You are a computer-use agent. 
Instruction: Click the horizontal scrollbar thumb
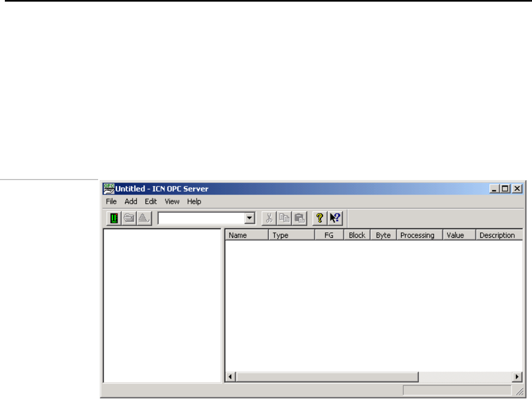327,376
